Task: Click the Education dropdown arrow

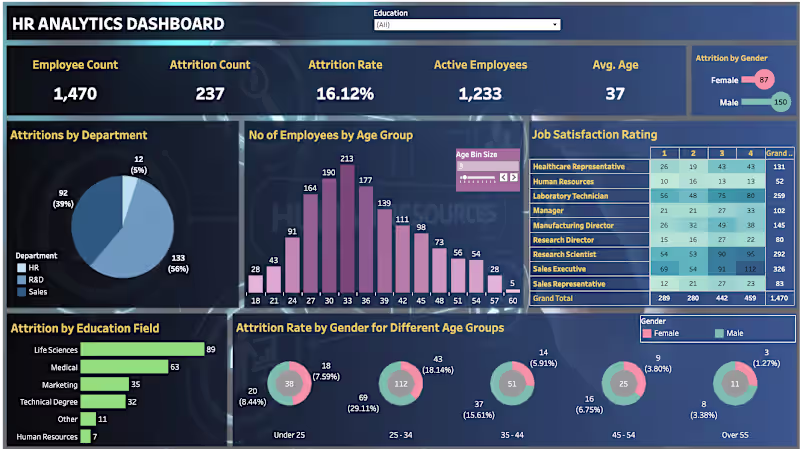Action: point(555,24)
